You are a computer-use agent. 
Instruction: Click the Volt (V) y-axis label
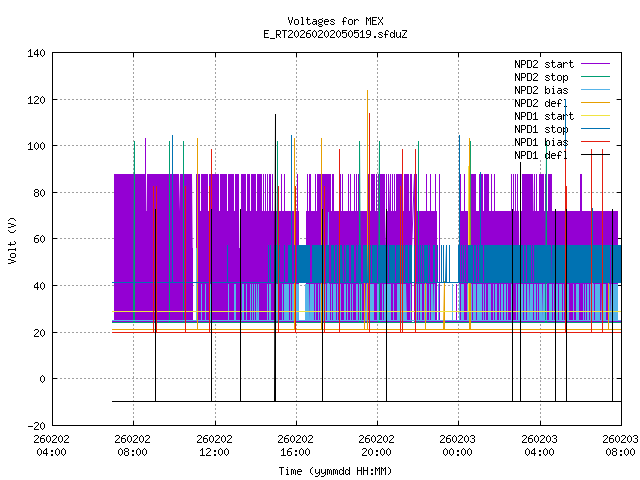click(x=12, y=239)
